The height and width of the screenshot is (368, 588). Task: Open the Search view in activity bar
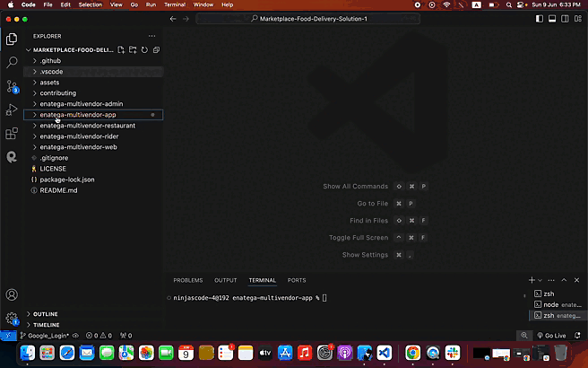click(12, 63)
